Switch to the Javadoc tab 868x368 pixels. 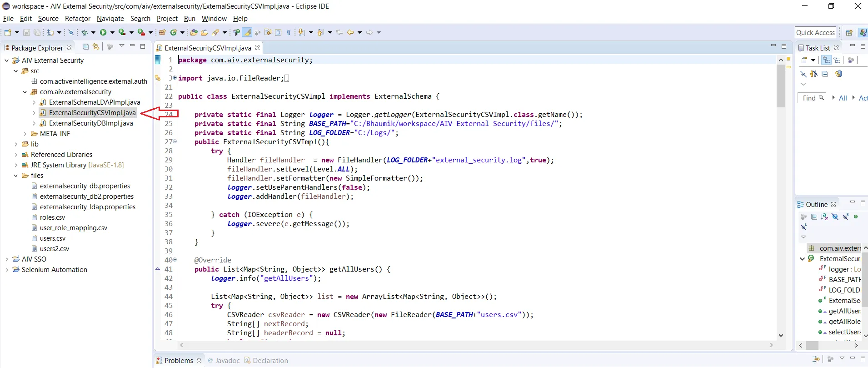pyautogui.click(x=224, y=360)
